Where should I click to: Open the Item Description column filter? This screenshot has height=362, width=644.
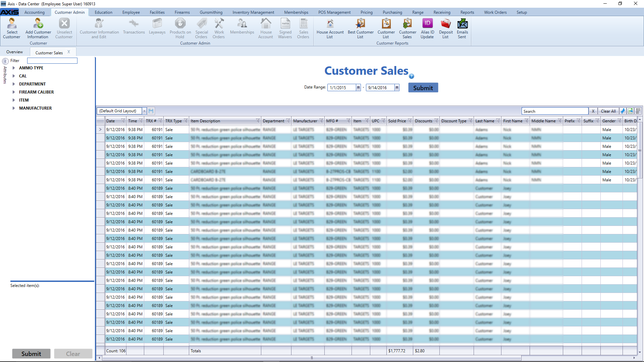pyautogui.click(x=258, y=121)
